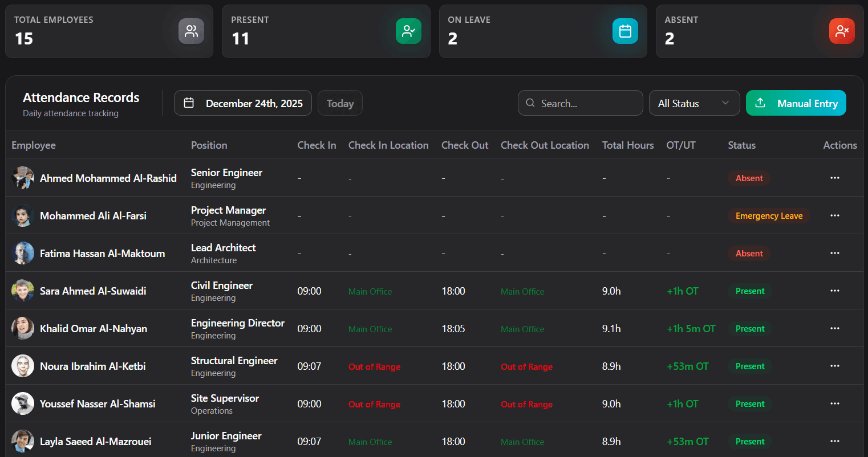Open the actions ellipsis for Noura Ibrahim Al-Ketbi

point(835,366)
